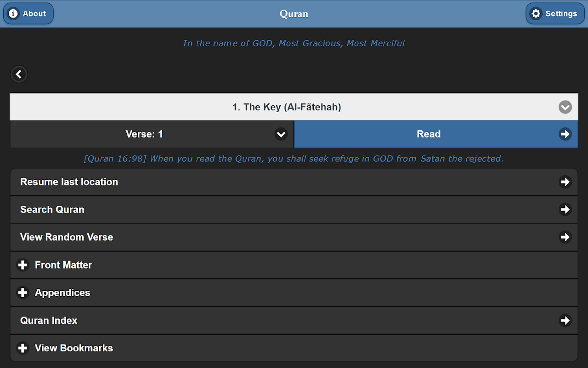Click arrow icon for Resume last location
This screenshot has width=588, height=368.
(565, 182)
